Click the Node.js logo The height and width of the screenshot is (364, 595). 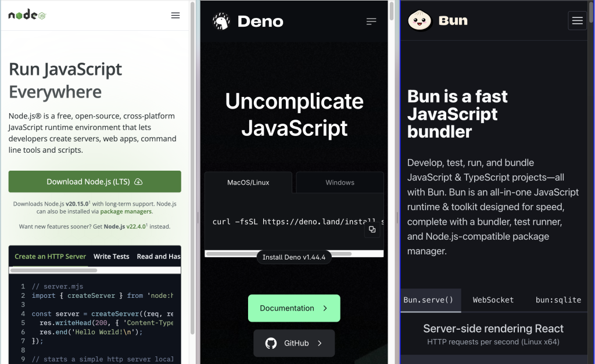click(x=27, y=15)
